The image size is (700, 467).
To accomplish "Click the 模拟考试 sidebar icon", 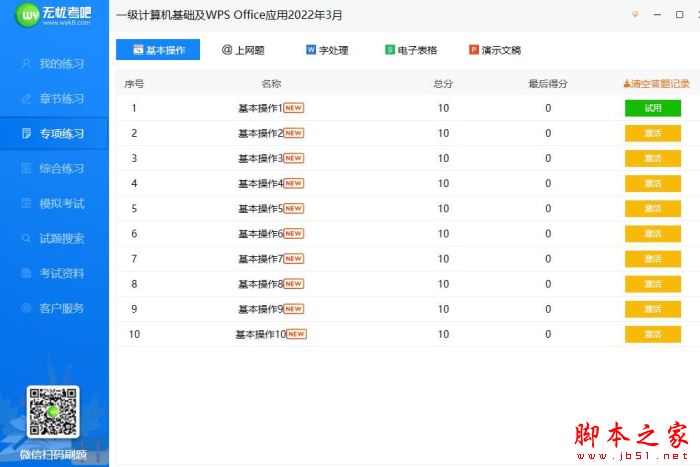I will [26, 203].
